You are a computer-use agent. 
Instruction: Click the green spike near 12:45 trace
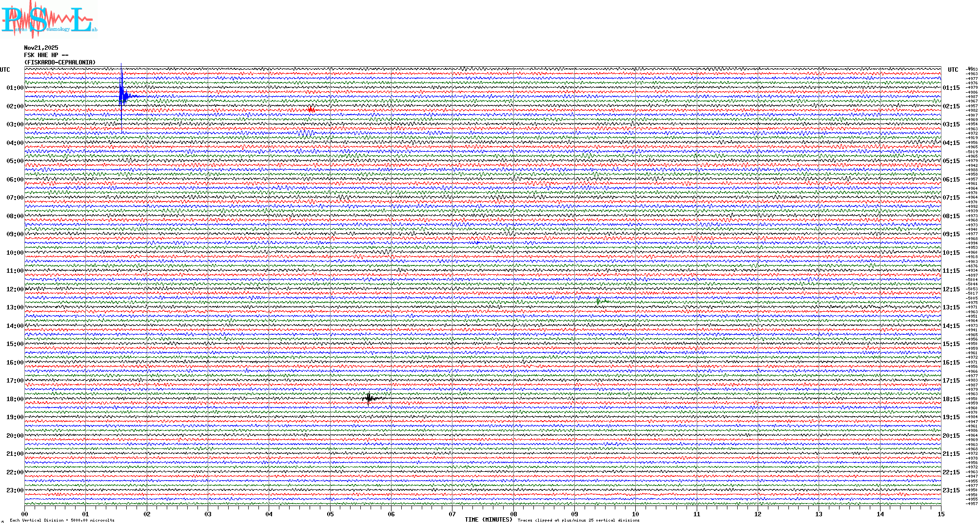[x=598, y=301]
